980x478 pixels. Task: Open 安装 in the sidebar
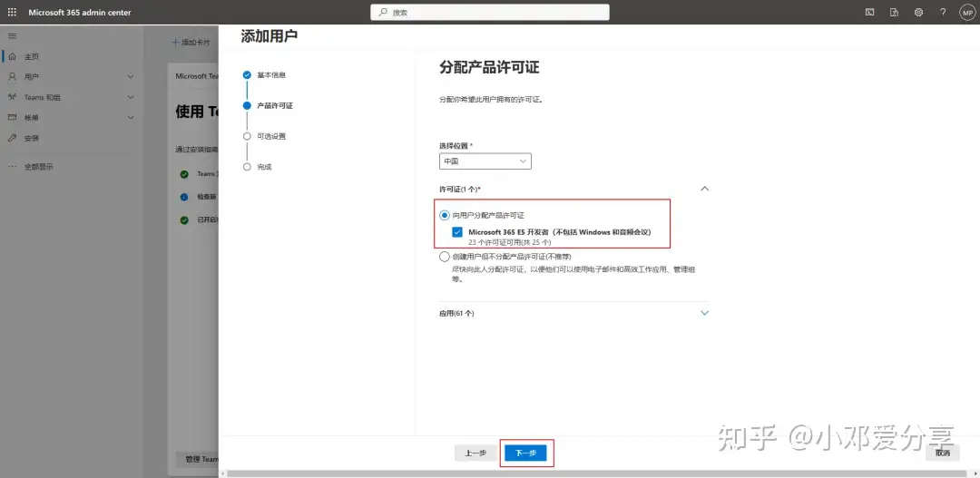pyautogui.click(x=32, y=138)
